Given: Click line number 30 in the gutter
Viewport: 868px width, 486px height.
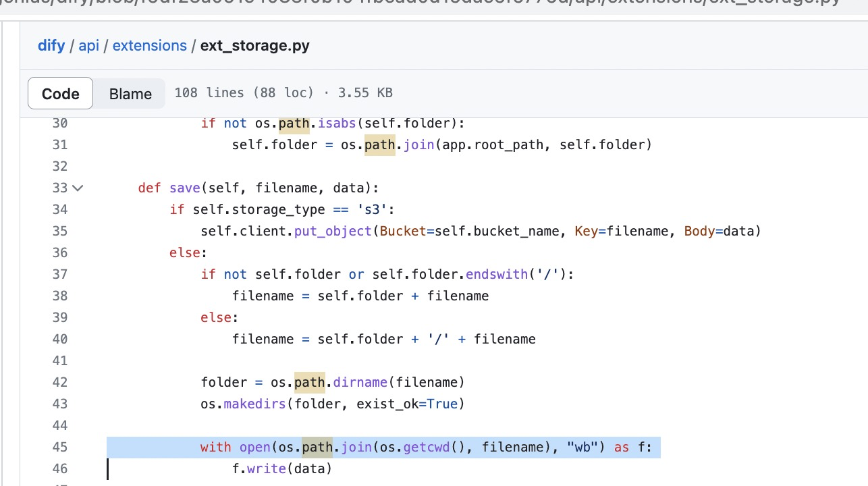Looking at the screenshot, I should click(59, 123).
